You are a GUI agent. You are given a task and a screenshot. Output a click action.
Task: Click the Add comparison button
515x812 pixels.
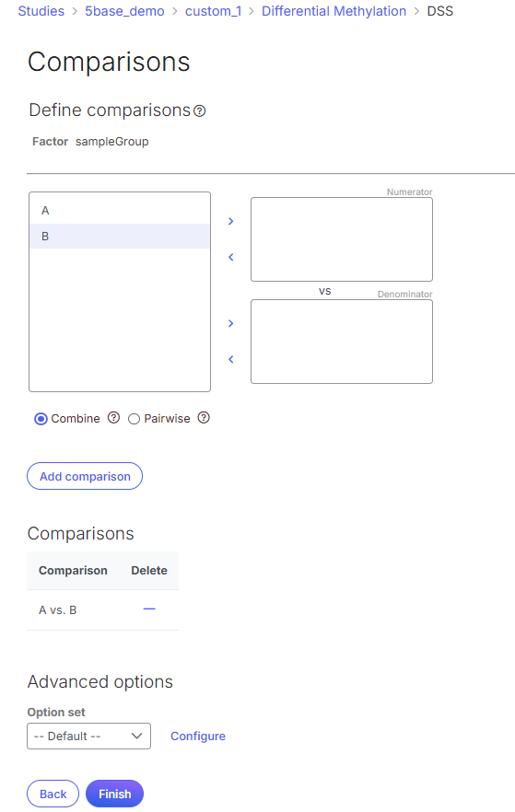[x=85, y=476]
